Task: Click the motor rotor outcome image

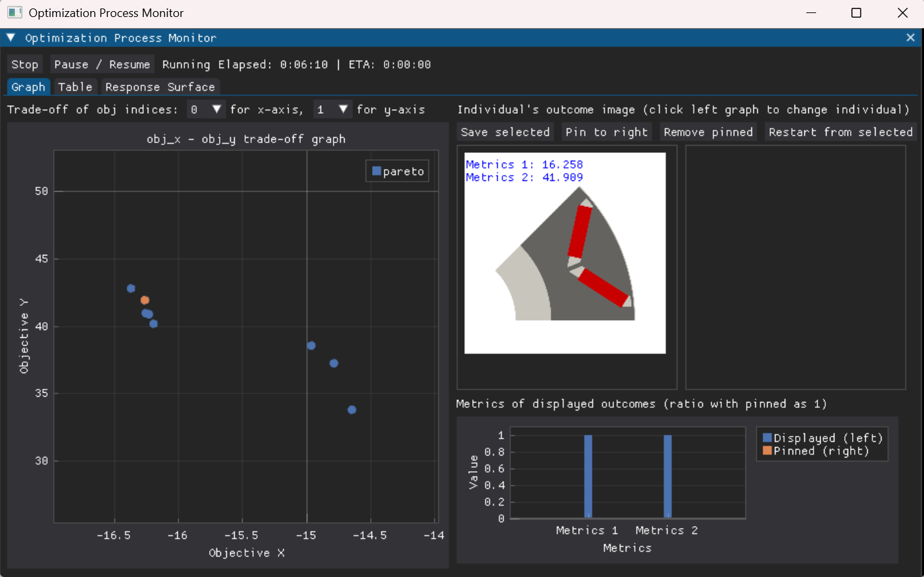Action: point(565,254)
